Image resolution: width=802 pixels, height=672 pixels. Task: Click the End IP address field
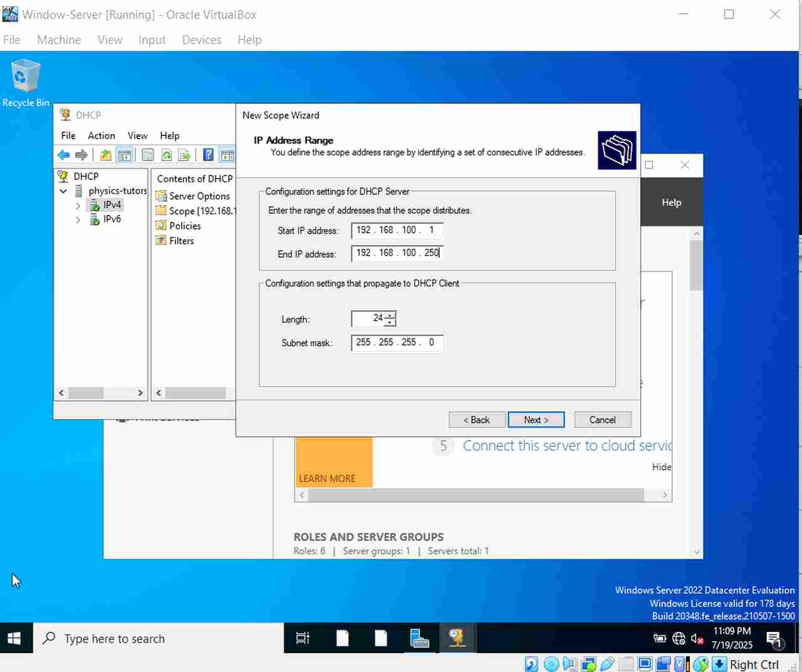click(397, 253)
